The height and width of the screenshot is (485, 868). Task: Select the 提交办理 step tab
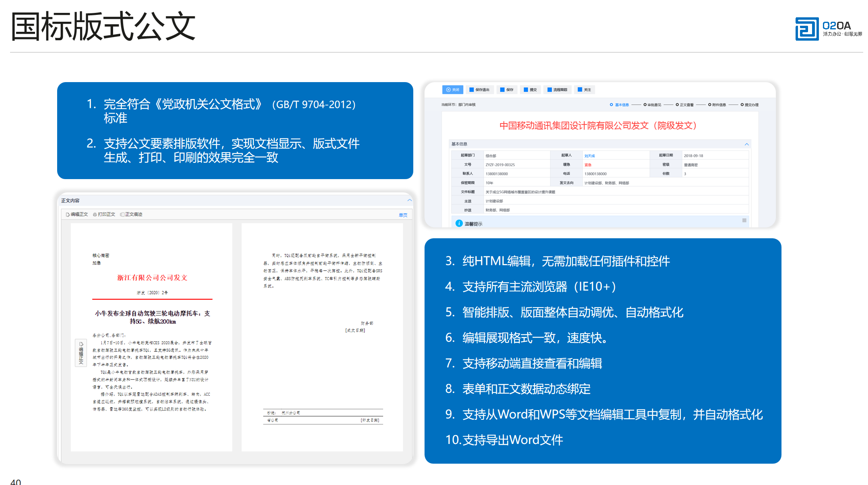tap(749, 105)
